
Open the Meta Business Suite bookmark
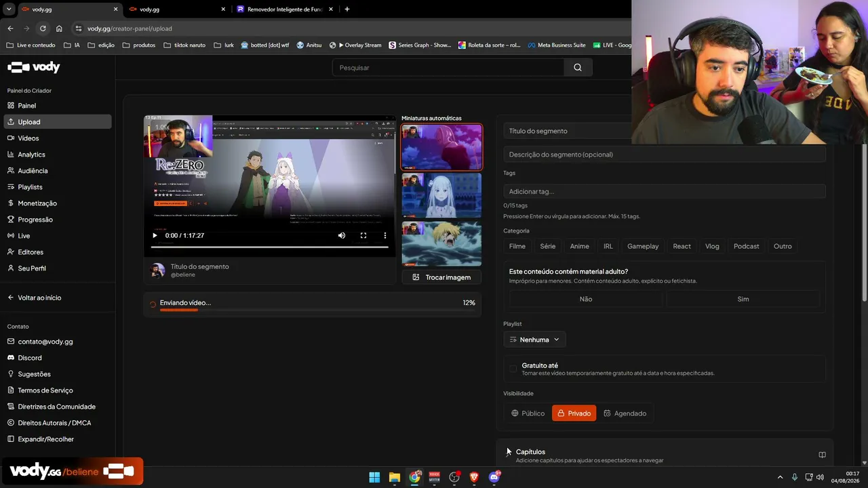(x=556, y=45)
